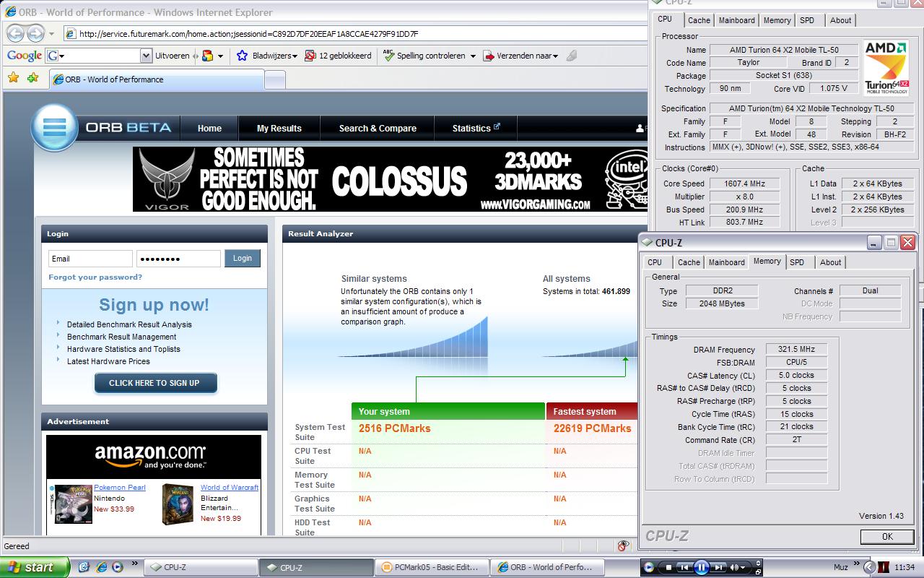Image resolution: width=924 pixels, height=578 pixels.
Task: Click the password field in Login panel
Action: coord(178,259)
